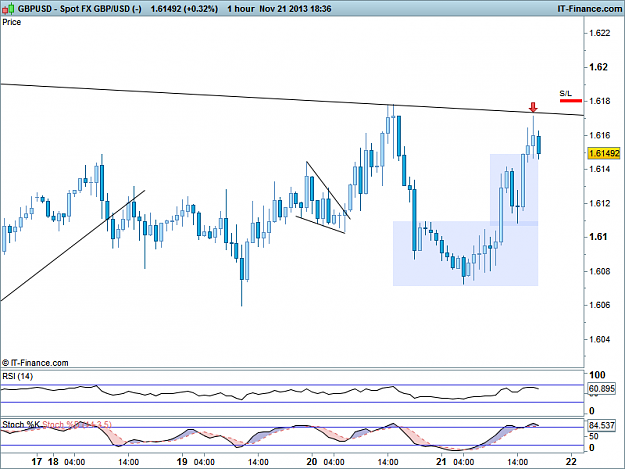Click the 1 hour timeframe label
Viewport: 625px width, 469px height.
pyautogui.click(x=241, y=9)
